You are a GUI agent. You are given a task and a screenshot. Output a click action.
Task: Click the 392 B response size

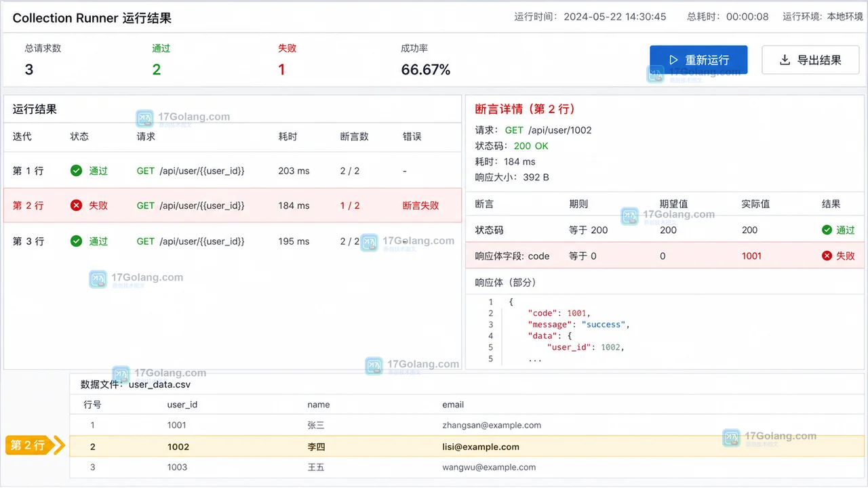tap(536, 177)
